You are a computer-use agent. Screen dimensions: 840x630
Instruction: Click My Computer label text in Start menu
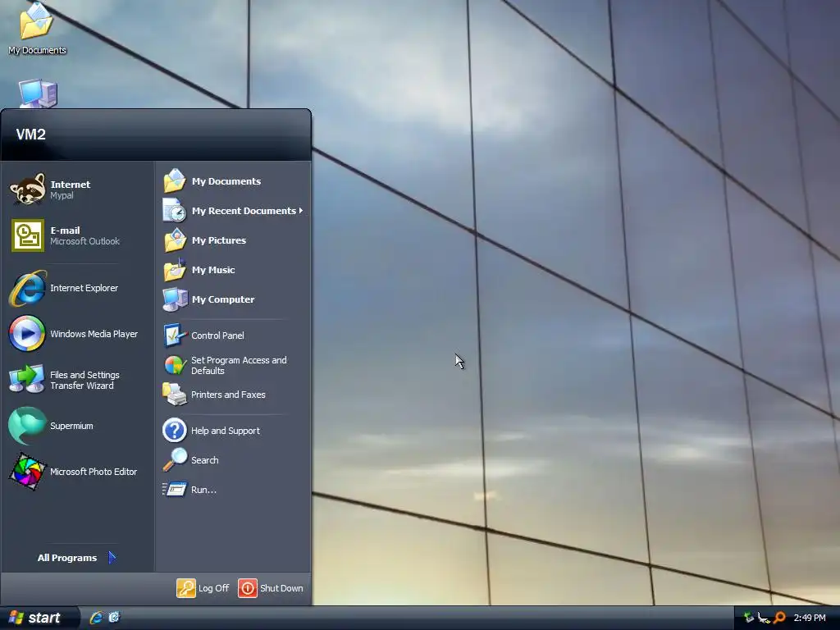coord(223,299)
